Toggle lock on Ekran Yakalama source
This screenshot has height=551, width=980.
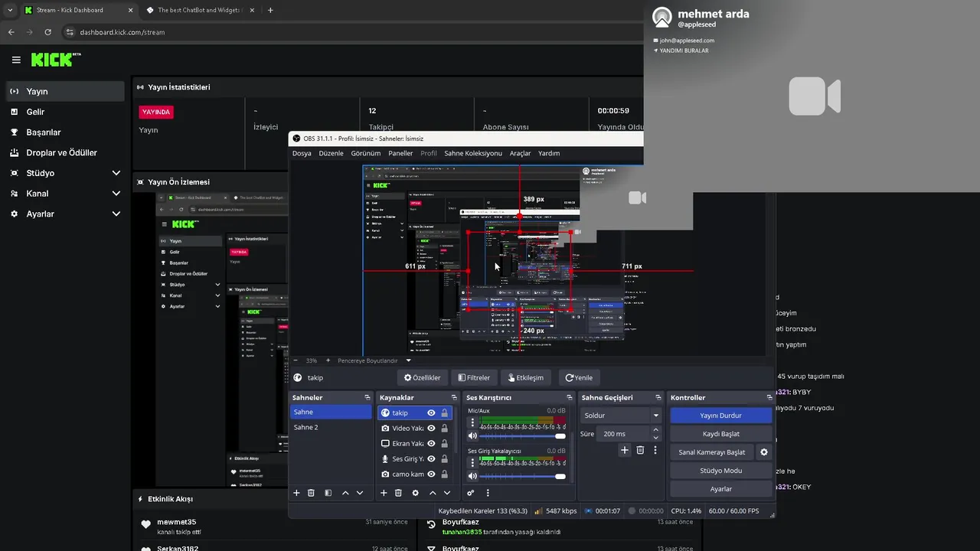click(444, 443)
